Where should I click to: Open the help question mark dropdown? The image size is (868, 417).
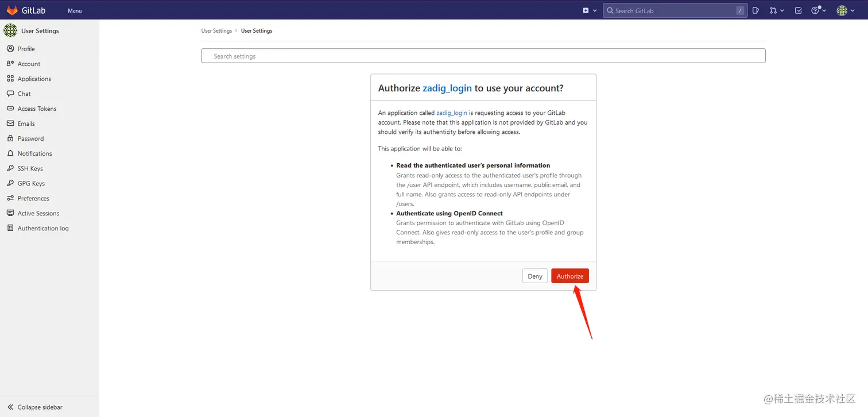click(819, 10)
